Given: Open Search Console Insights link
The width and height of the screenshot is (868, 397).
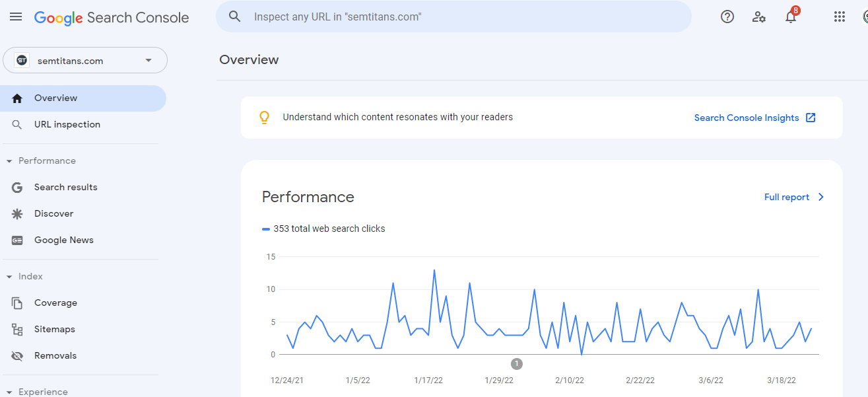Looking at the screenshot, I should pyautogui.click(x=755, y=118).
